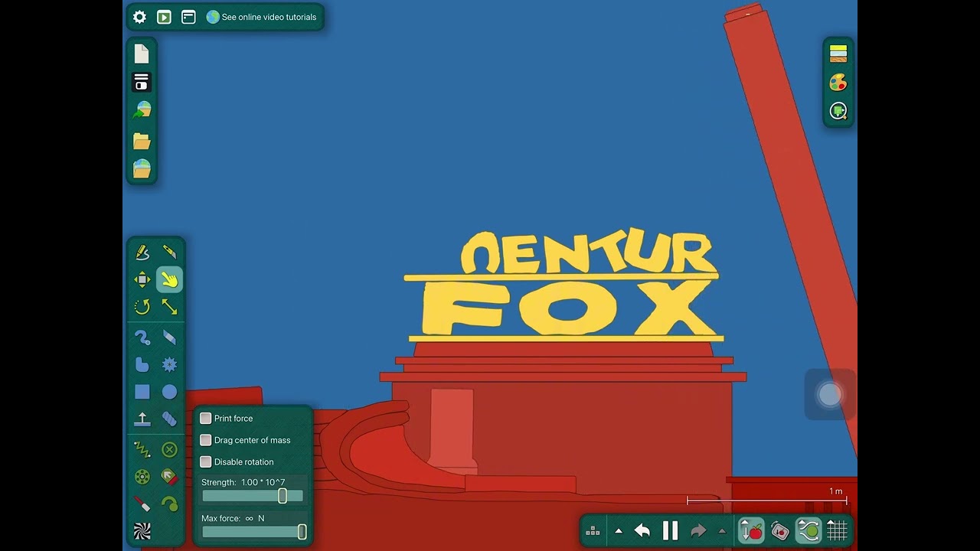Click the Undo arrow button
Screen dimensions: 980x551
click(642, 530)
